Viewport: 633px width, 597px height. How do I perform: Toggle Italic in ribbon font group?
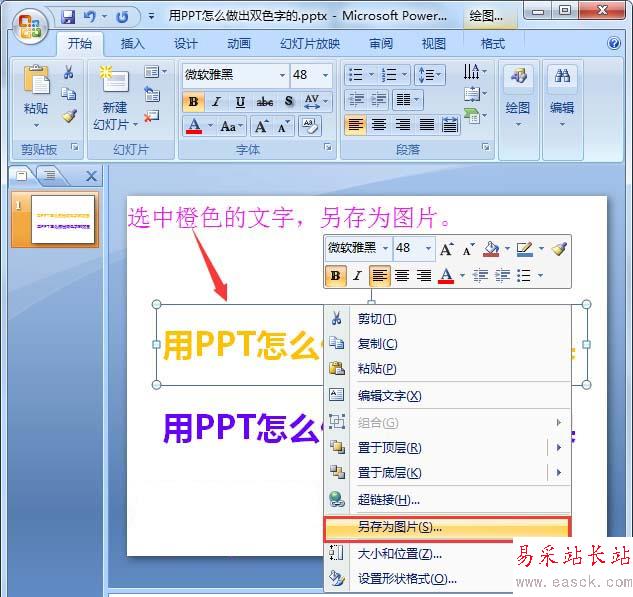click(x=216, y=102)
